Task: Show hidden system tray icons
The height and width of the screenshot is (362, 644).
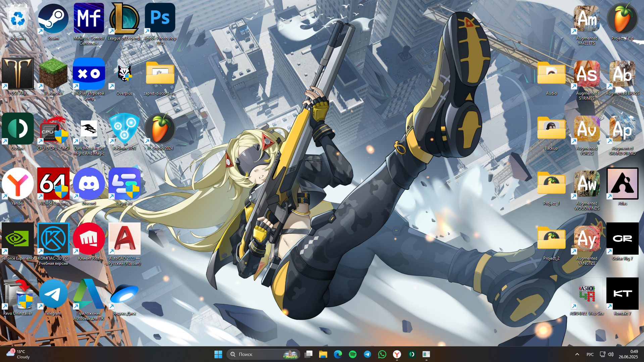Action: 577,354
